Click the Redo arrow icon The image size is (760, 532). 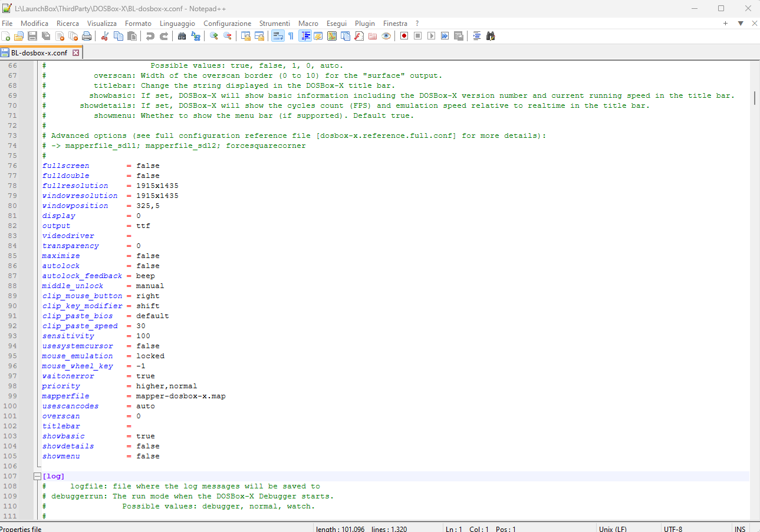164,36
